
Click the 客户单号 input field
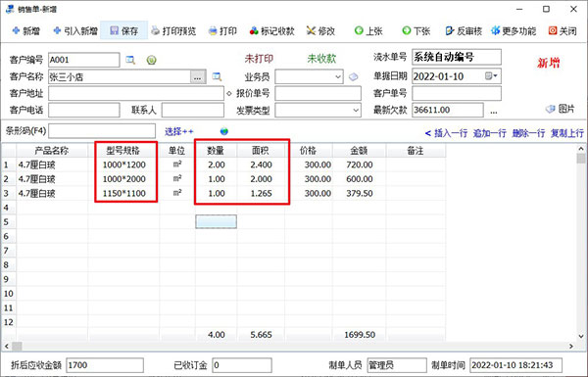tap(457, 93)
